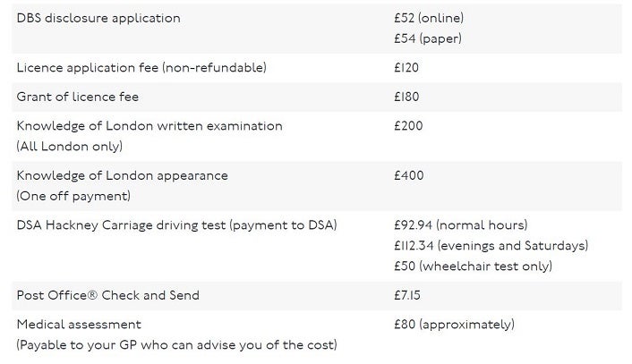
Task: Select the £7.15 fee amount
Action: (406, 295)
